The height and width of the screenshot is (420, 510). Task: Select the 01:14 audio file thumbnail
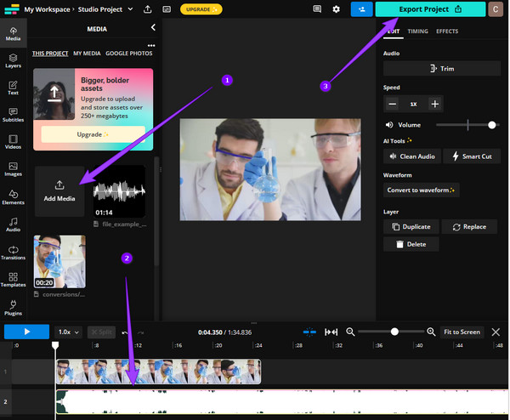click(x=119, y=191)
